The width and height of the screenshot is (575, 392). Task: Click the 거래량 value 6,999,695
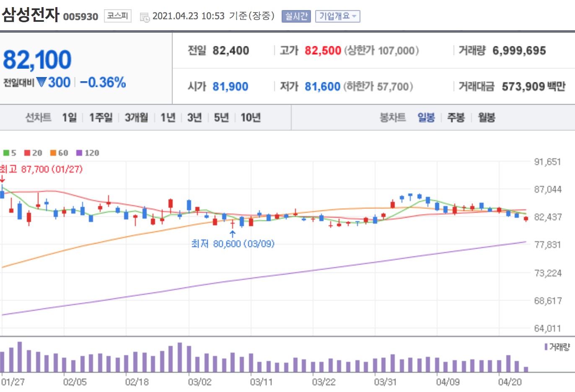[519, 51]
